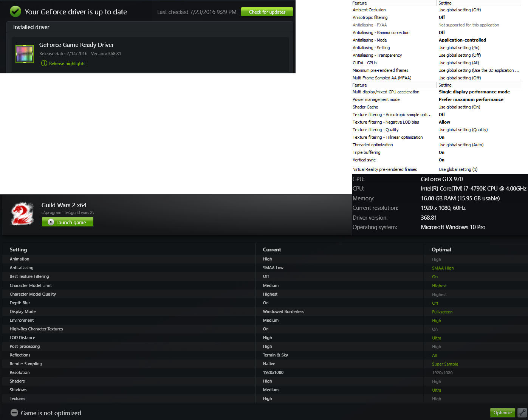
Task: Click the Best Texture Filtering row
Action: (x=265, y=276)
